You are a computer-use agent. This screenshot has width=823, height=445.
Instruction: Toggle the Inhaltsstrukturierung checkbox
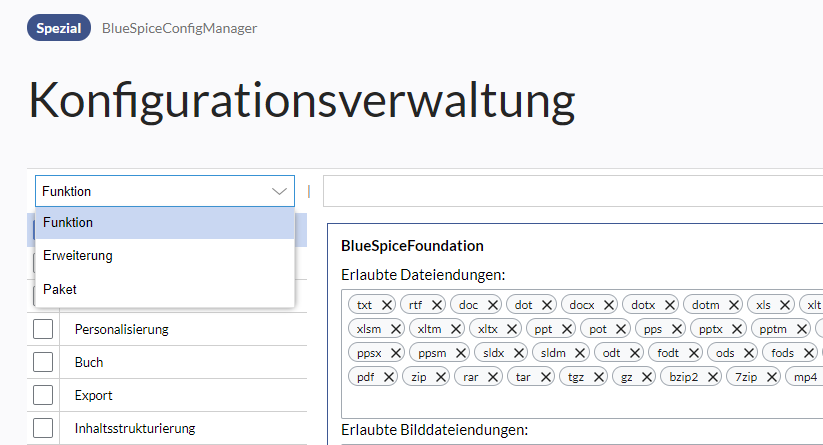click(x=43, y=428)
